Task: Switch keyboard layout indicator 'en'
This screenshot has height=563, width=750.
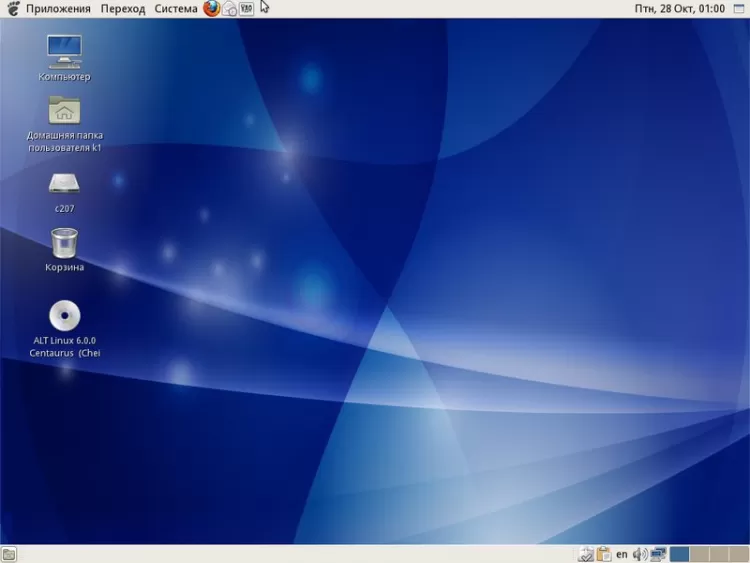Action: point(622,554)
